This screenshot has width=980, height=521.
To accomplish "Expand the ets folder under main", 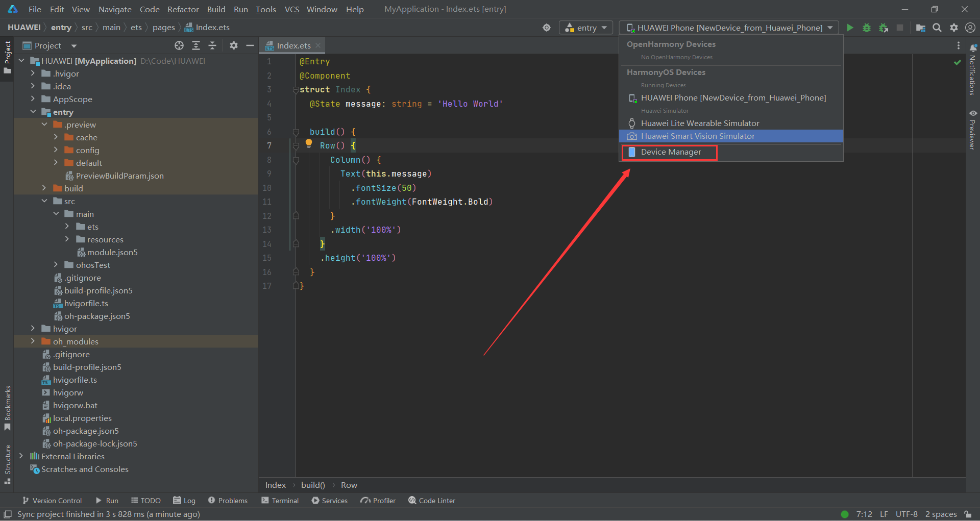I will [x=67, y=227].
